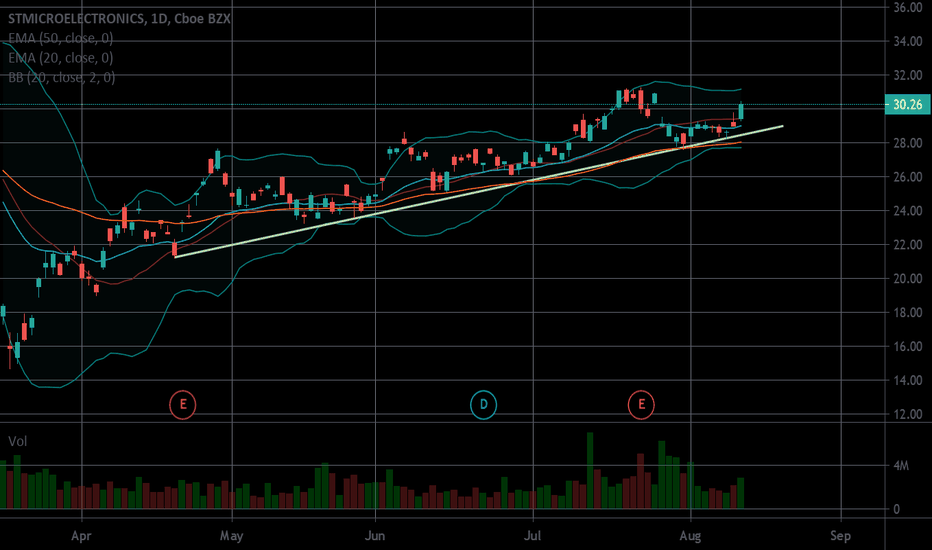Click the 34.00 price axis label
The image size is (932, 550).
pos(908,41)
